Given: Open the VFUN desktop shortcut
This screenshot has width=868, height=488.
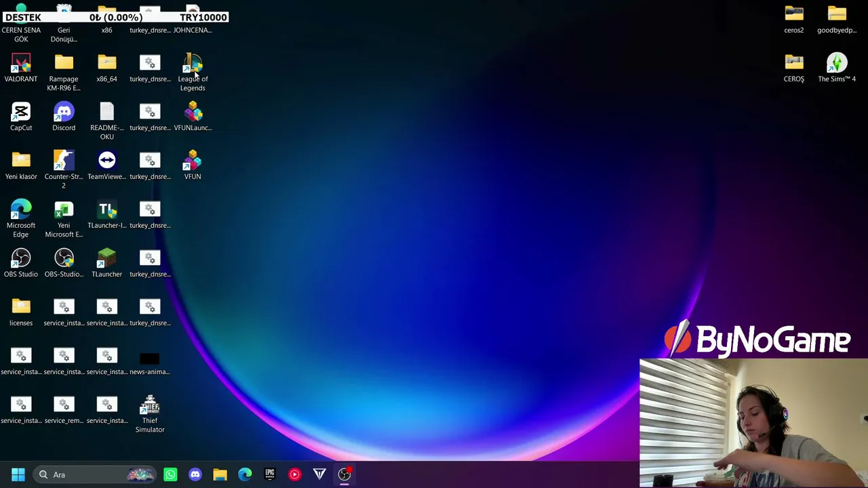Looking at the screenshot, I should tap(193, 166).
